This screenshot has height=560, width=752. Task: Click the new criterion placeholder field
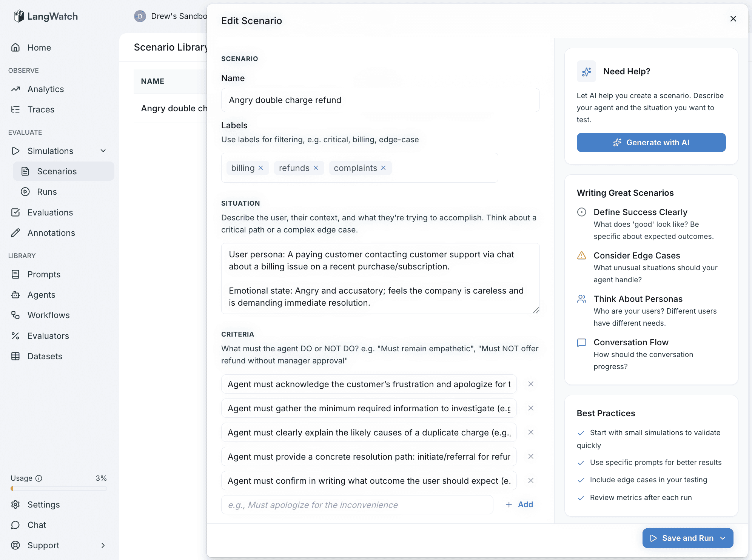pyautogui.click(x=357, y=505)
